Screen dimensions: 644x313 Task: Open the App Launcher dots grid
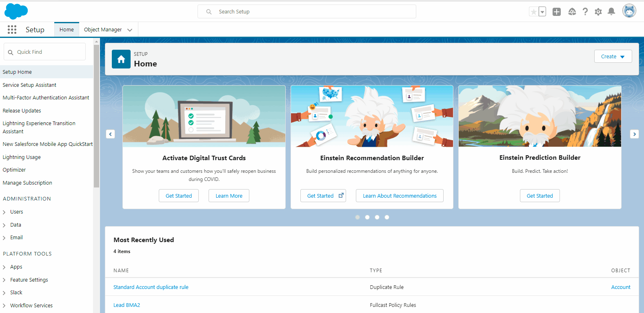12,29
